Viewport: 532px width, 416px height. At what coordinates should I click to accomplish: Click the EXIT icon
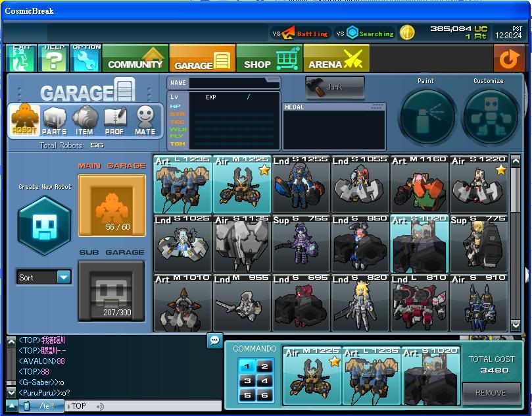(x=21, y=59)
